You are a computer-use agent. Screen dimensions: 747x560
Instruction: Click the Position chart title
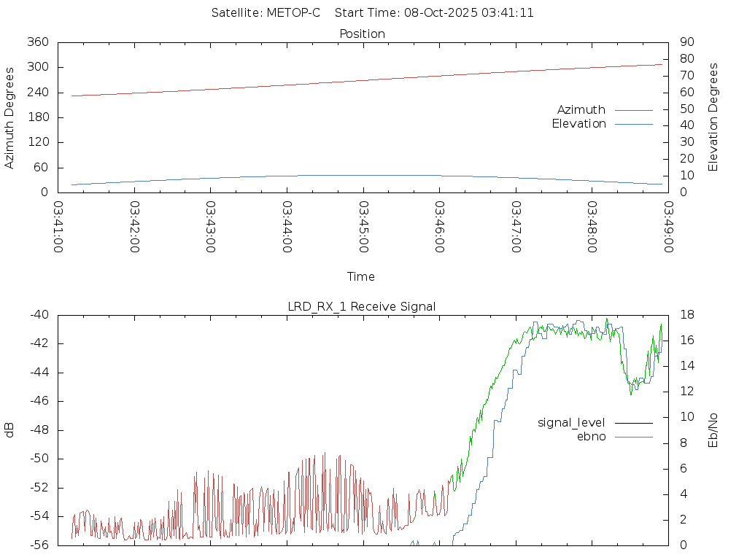363,34
